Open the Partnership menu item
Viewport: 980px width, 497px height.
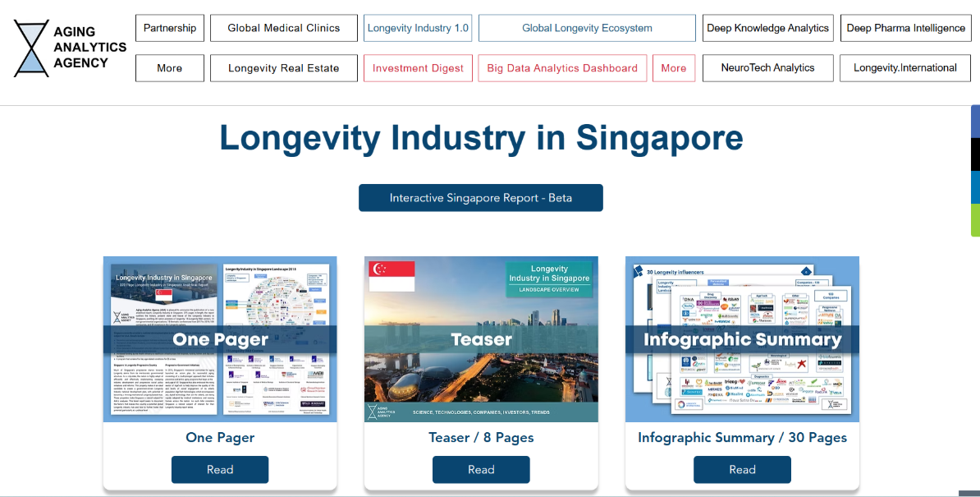tap(170, 28)
